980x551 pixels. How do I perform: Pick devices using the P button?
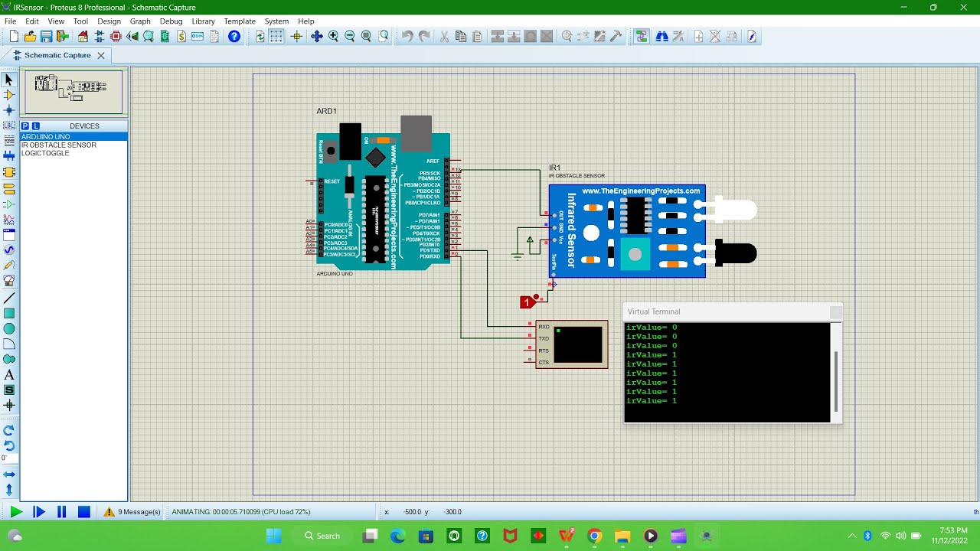(24, 126)
